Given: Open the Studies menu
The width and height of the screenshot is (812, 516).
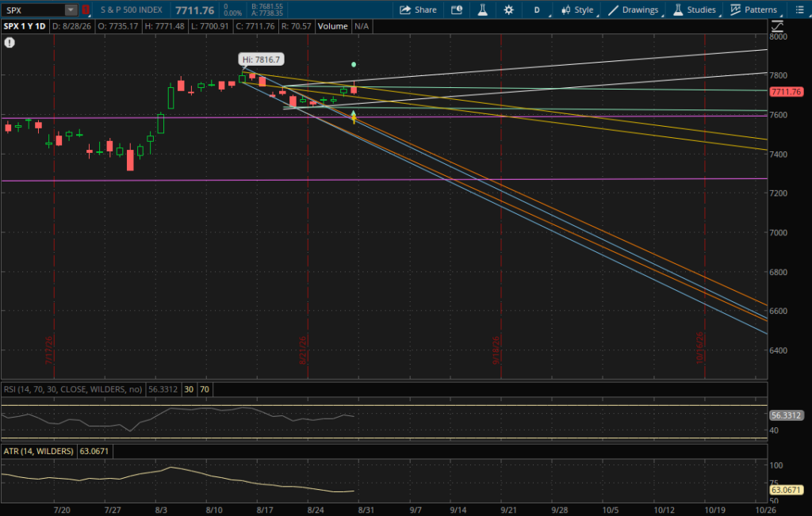Looking at the screenshot, I should tap(695, 10).
